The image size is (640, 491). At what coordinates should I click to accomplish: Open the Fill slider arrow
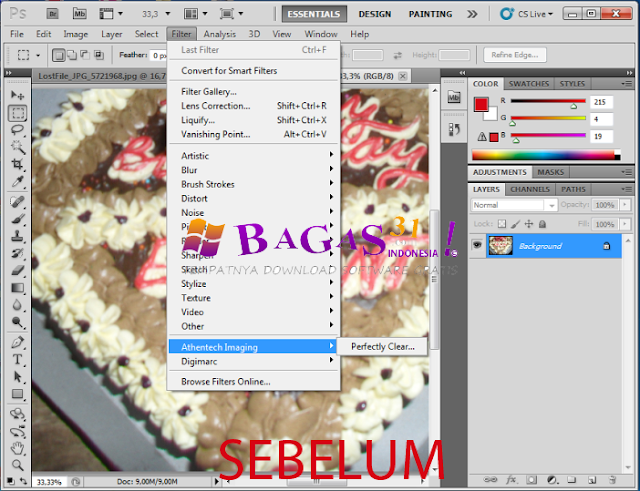[x=625, y=224]
